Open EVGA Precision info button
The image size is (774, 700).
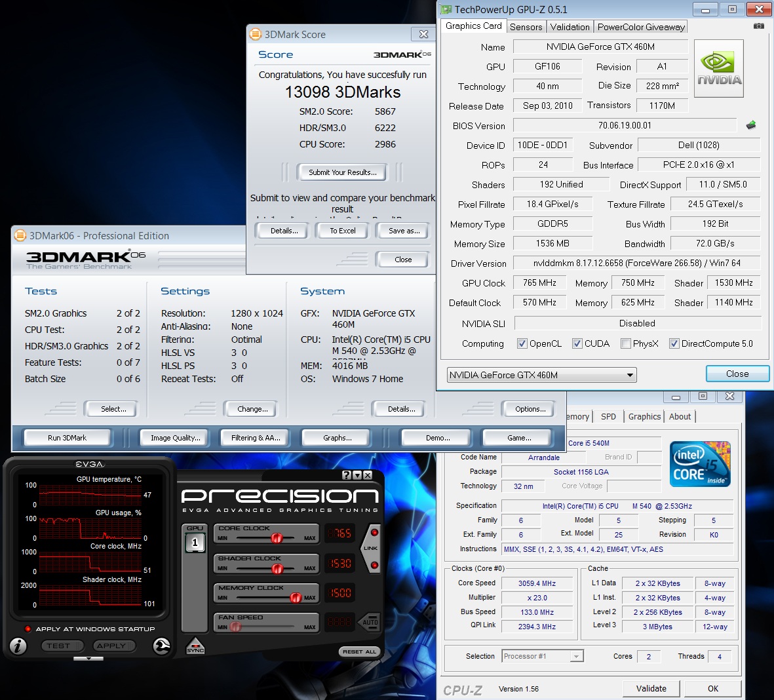pyautogui.click(x=18, y=646)
